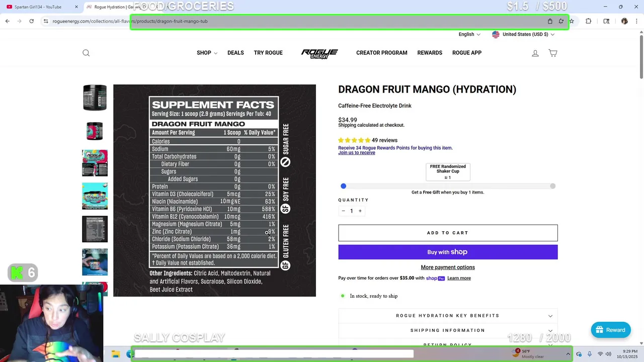Click the Rogue Energy logo

click(319, 54)
